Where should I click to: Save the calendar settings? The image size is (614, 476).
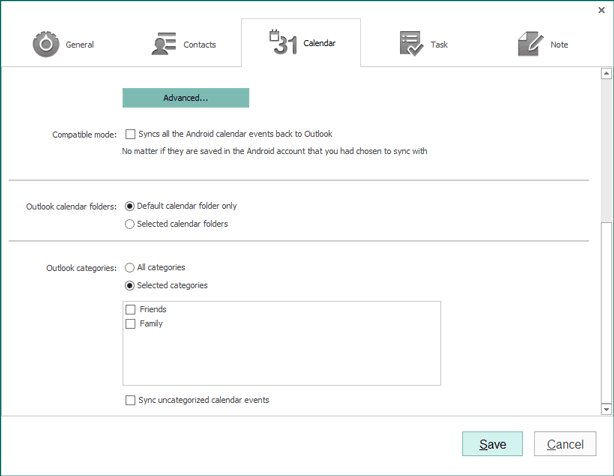492,444
